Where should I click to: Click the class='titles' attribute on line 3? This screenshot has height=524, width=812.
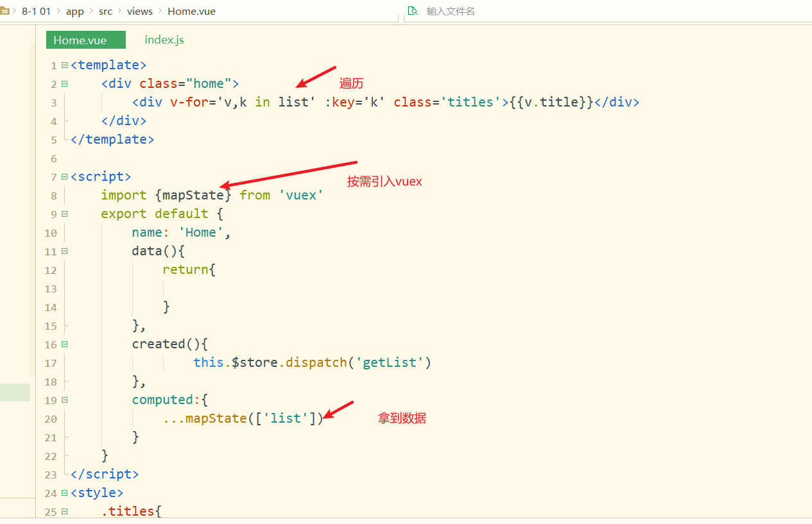point(447,103)
